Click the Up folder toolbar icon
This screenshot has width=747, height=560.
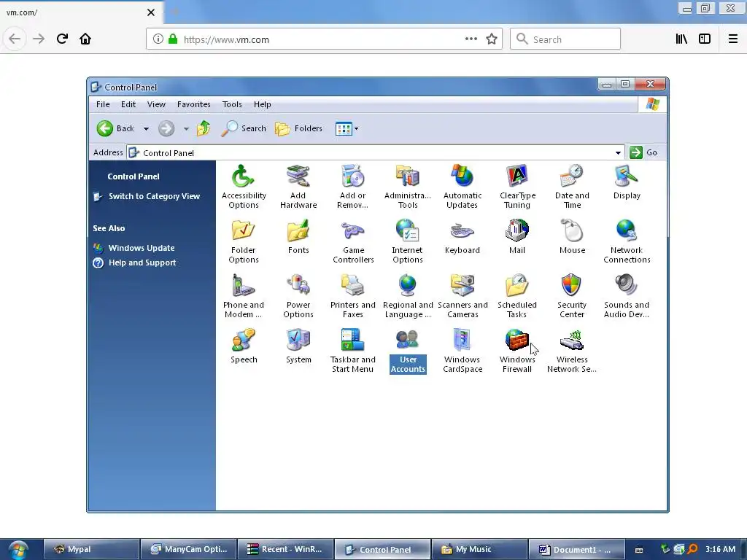[x=204, y=128]
